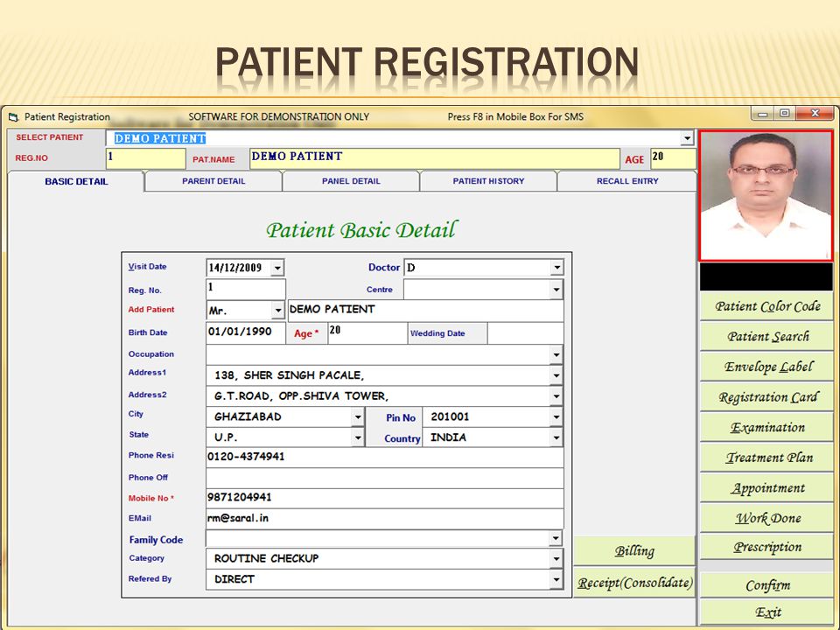This screenshot has width=840, height=630.
Task: Expand the Refered By dropdown
Action: click(x=556, y=579)
